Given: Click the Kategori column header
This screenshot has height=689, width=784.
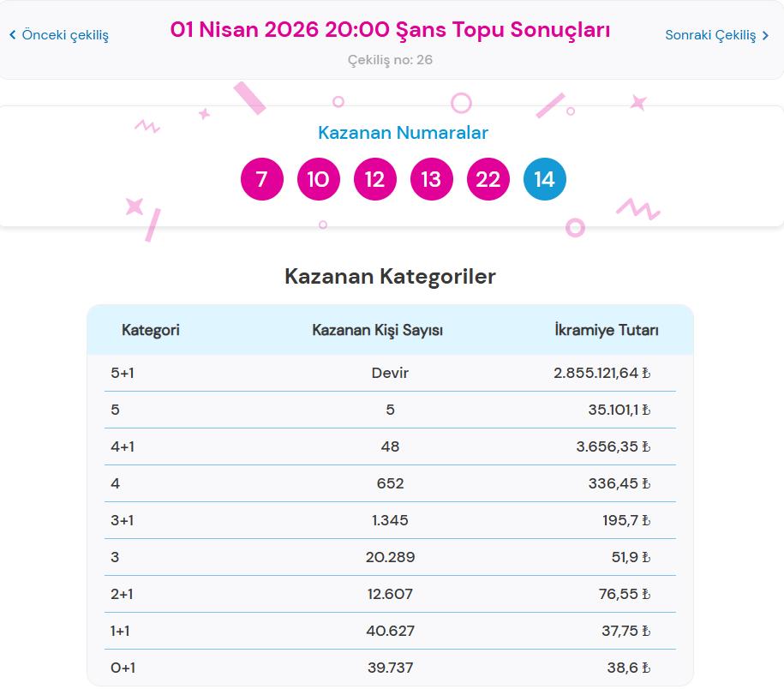Looking at the screenshot, I should (151, 328).
